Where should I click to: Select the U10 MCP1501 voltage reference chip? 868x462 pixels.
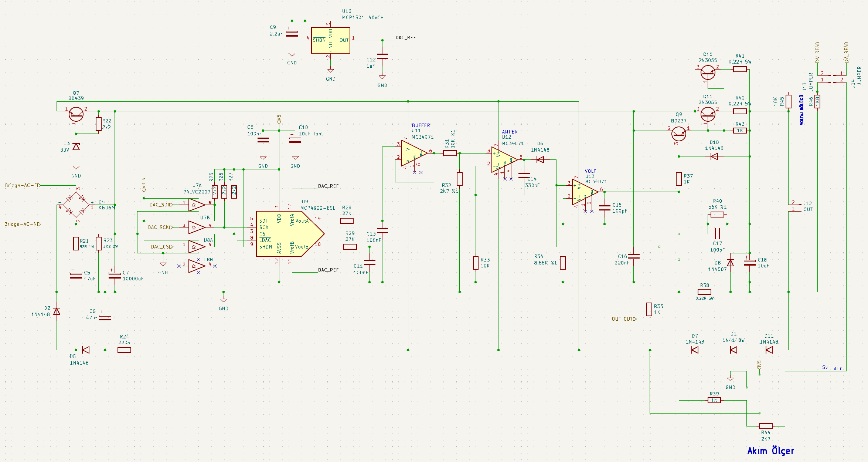coord(330,40)
